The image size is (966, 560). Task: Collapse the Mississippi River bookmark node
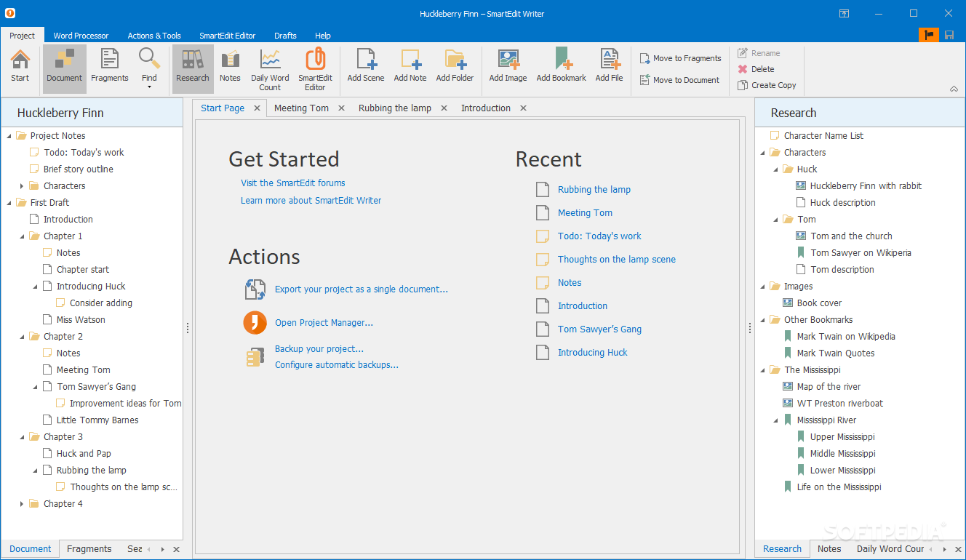[775, 420]
